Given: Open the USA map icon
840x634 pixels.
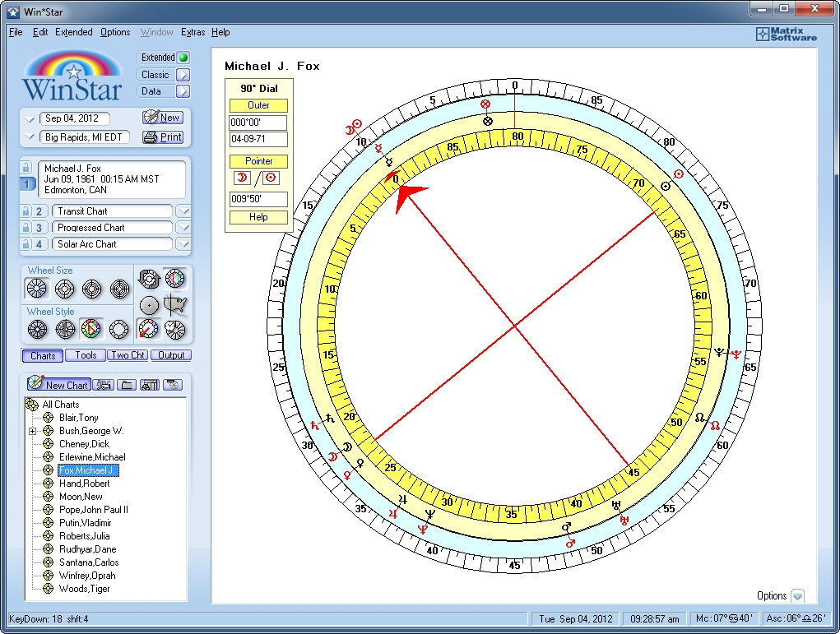Looking at the screenshot, I should [x=175, y=305].
